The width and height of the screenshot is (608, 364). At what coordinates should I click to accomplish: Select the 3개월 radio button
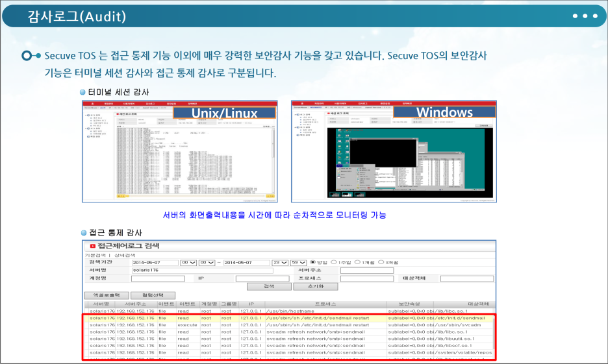381,262
